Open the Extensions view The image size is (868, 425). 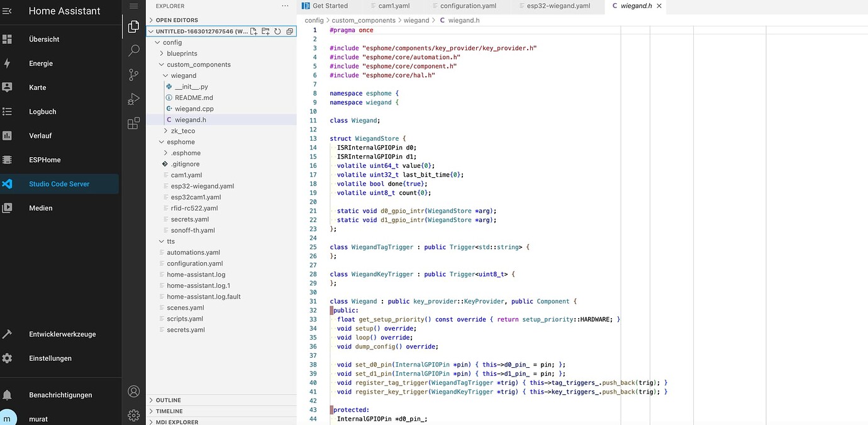[133, 123]
